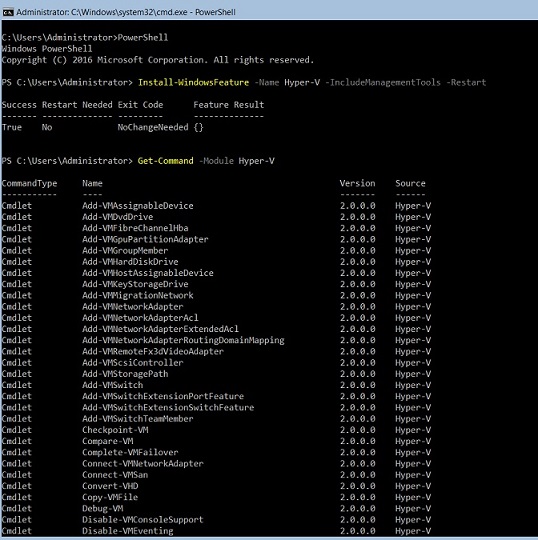Click the 'Add-VMSwitchExtensionPortFeature' cmdlet name
This screenshot has width=538, height=540.
tap(163, 396)
